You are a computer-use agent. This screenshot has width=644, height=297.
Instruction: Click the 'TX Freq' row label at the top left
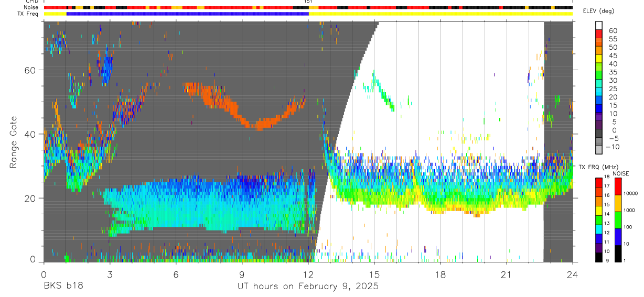click(28, 14)
